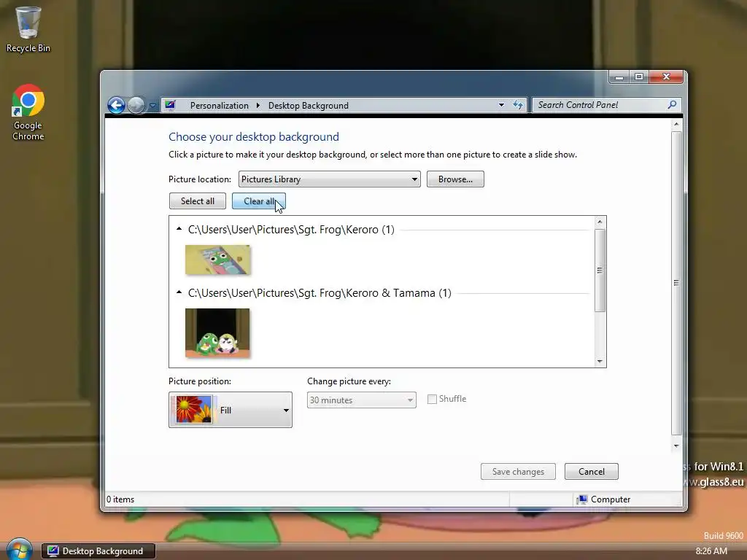The height and width of the screenshot is (560, 747).
Task: Click the Forward arrow navigation button
Action: pyautogui.click(x=136, y=105)
